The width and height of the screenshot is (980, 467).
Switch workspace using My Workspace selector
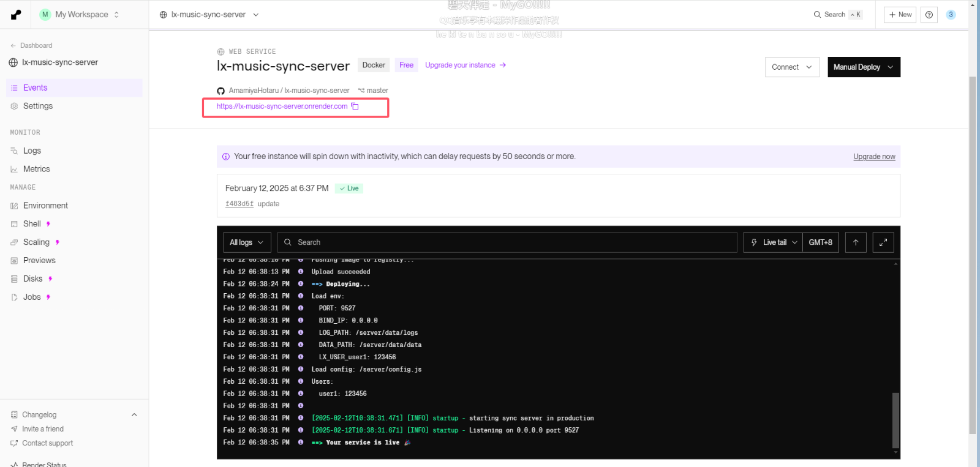(80, 15)
